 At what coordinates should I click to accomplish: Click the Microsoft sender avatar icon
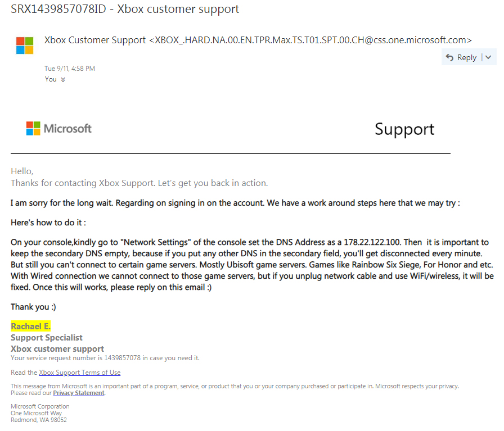(x=25, y=46)
